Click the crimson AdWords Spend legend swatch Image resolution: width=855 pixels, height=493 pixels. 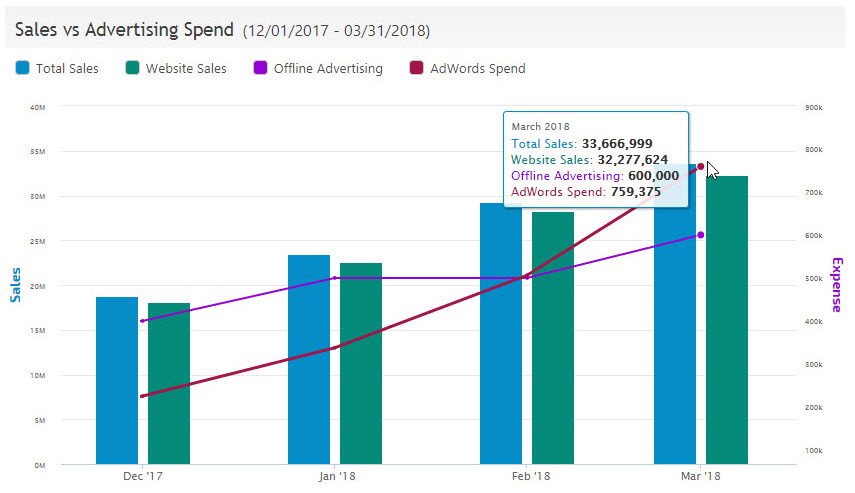(x=414, y=69)
